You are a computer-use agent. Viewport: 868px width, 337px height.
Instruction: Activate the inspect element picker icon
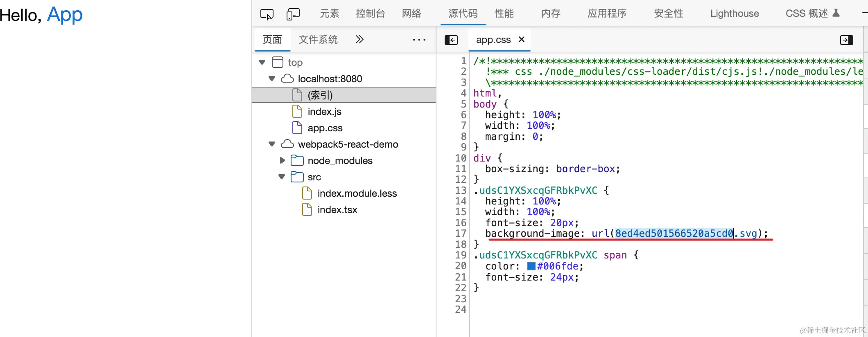[267, 14]
